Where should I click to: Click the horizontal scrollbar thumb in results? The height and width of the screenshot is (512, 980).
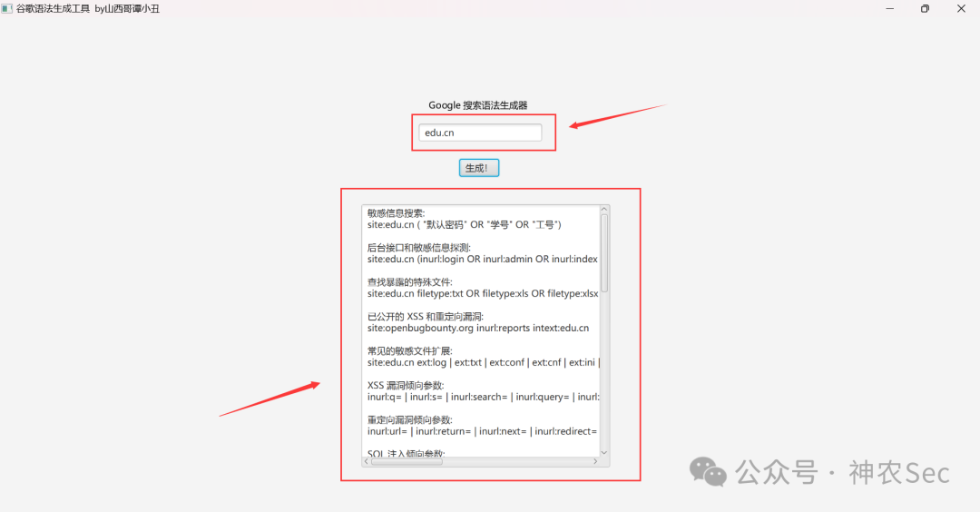point(407,462)
